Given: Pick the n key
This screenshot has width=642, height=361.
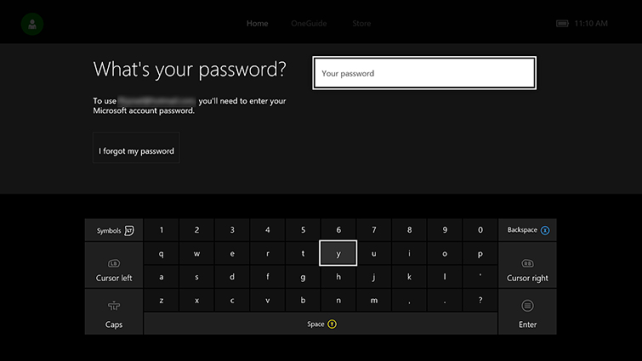Looking at the screenshot, I should click(338, 300).
